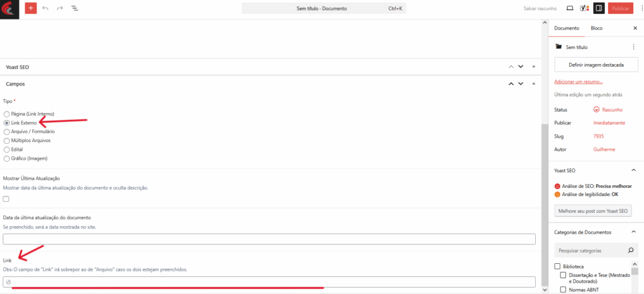Screen dimensions: 644x294
Task: Open the three-dot actions menu beside Sem título
Action: (x=633, y=46)
